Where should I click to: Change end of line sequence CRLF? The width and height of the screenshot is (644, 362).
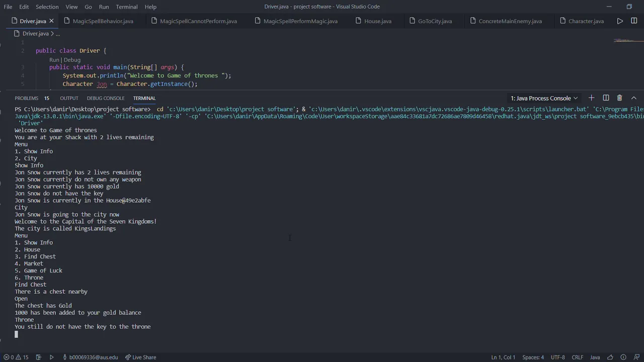point(578,357)
